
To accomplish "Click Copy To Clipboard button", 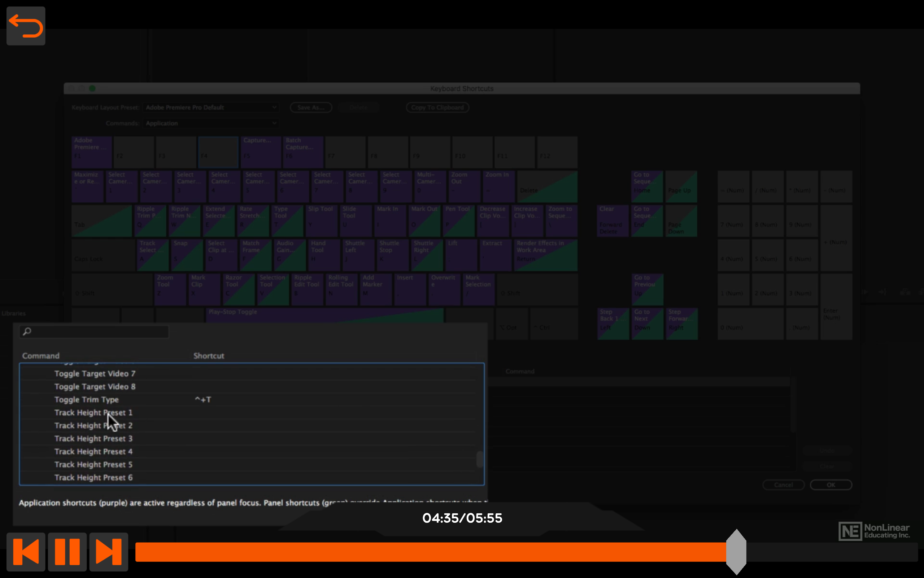I will (437, 107).
